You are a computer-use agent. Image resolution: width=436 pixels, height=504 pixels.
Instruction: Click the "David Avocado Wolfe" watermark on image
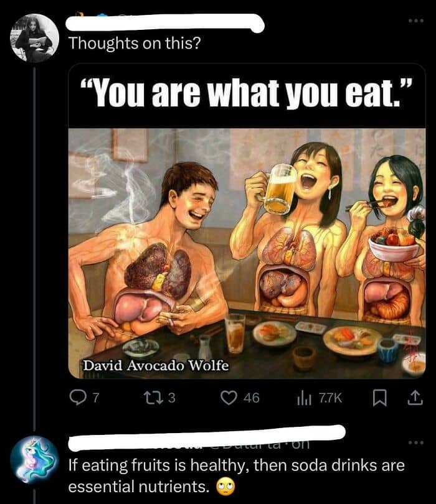pyautogui.click(x=156, y=366)
